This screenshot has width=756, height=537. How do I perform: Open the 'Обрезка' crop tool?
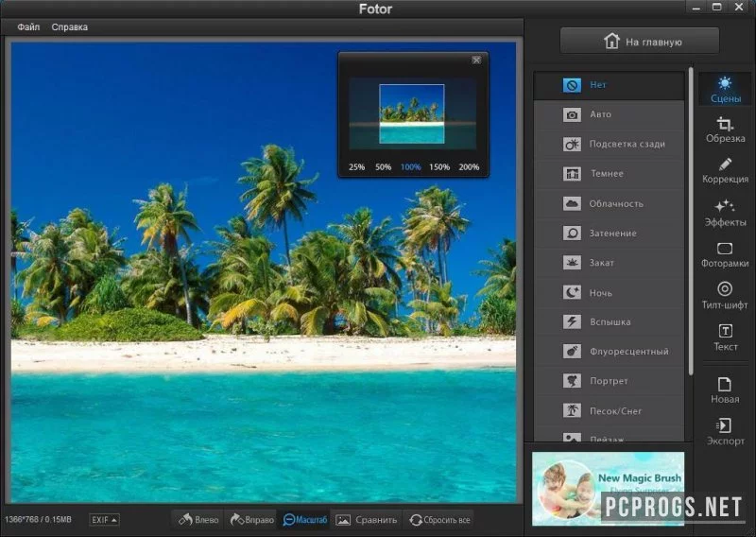[725, 130]
